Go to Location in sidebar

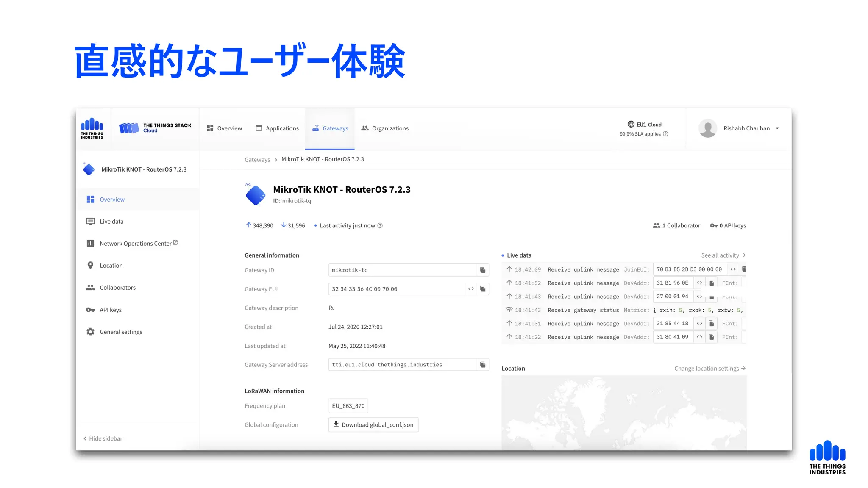(138, 266)
